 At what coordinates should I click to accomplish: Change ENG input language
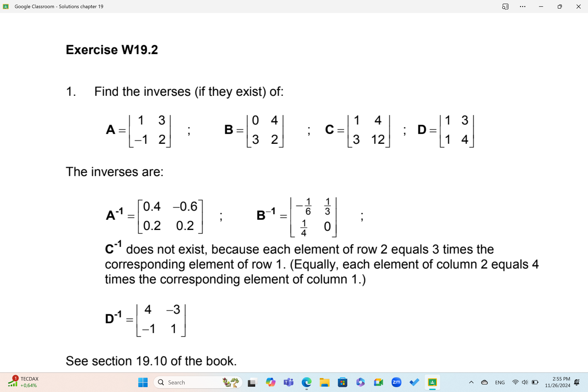tap(500, 382)
